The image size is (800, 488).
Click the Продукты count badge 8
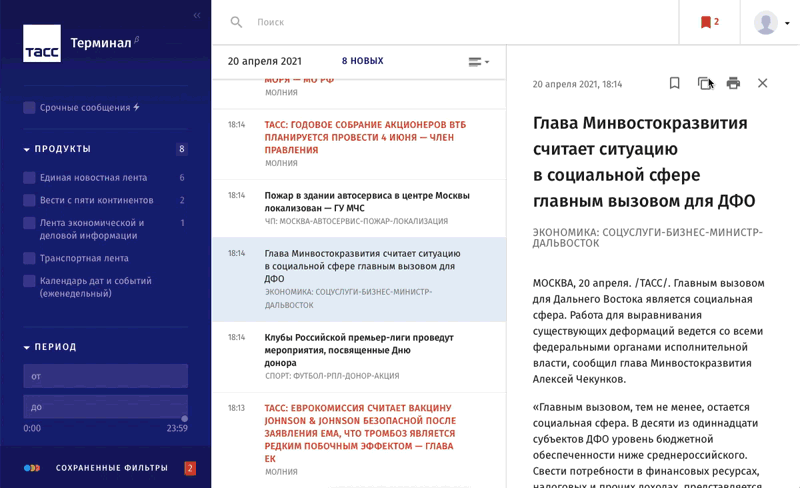(182, 149)
